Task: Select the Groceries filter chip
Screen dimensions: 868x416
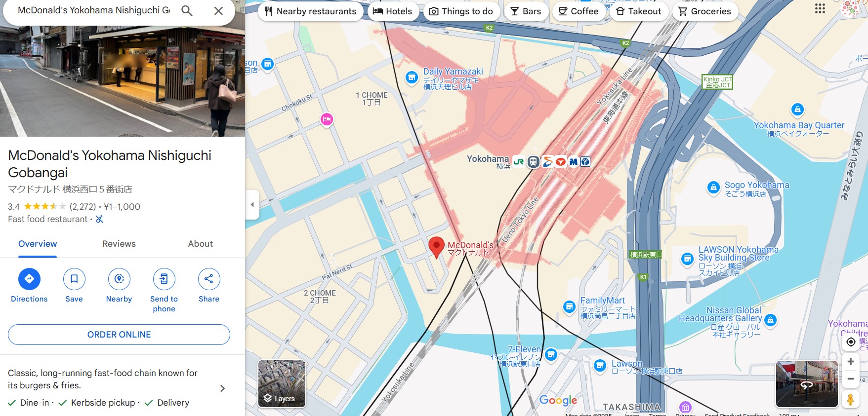Action: pyautogui.click(x=705, y=11)
